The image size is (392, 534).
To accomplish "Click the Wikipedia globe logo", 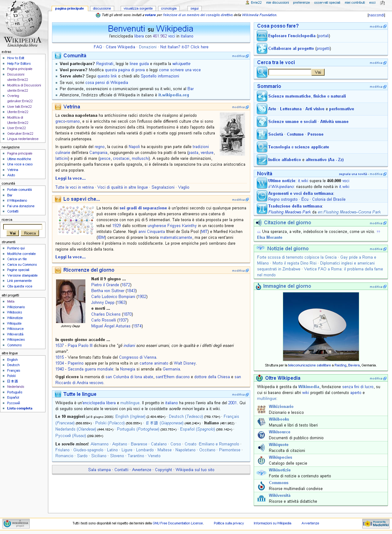I will click(23, 24).
